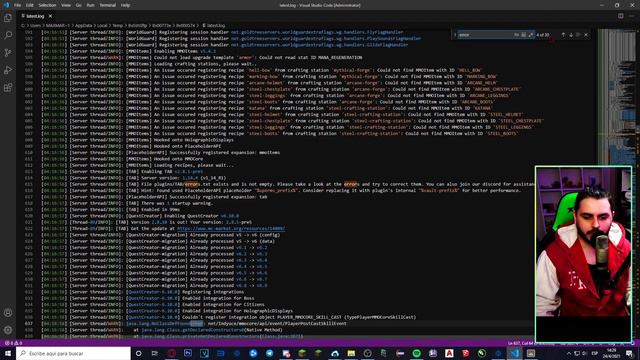This screenshot has width=640, height=360.
Task: Click the errors and warnings status bar indicator
Action: (x=13, y=343)
